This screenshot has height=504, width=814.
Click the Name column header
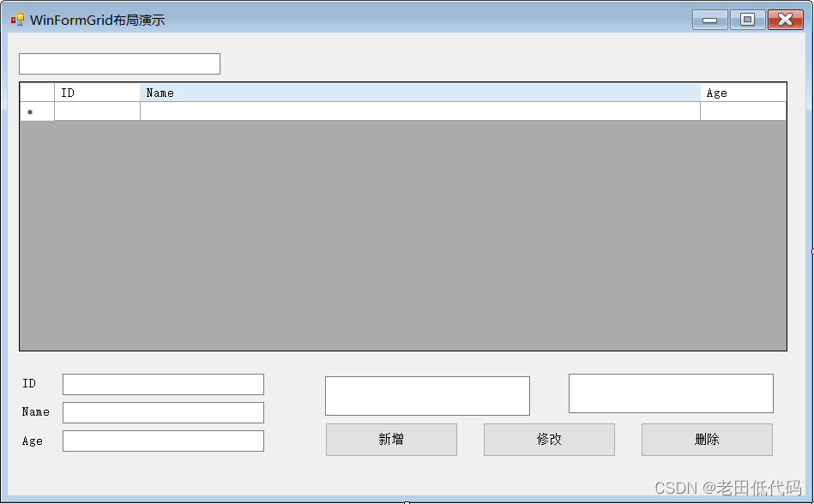(420, 93)
